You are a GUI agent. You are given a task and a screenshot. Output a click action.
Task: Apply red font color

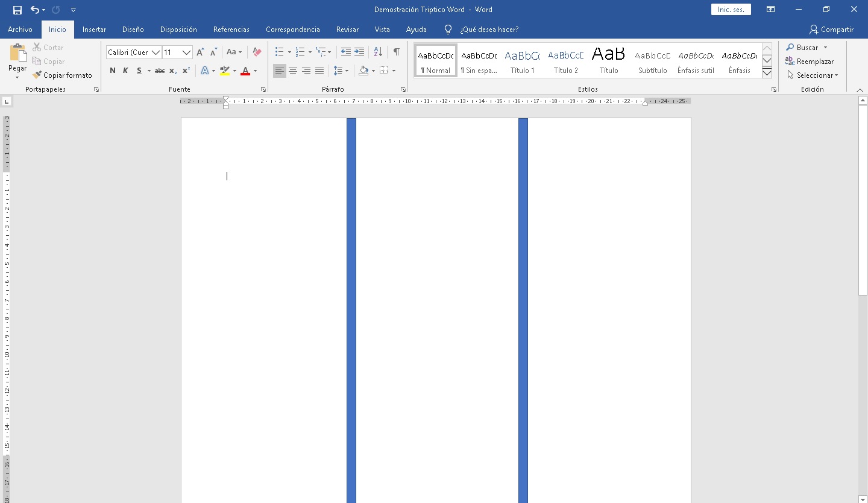[x=245, y=71]
